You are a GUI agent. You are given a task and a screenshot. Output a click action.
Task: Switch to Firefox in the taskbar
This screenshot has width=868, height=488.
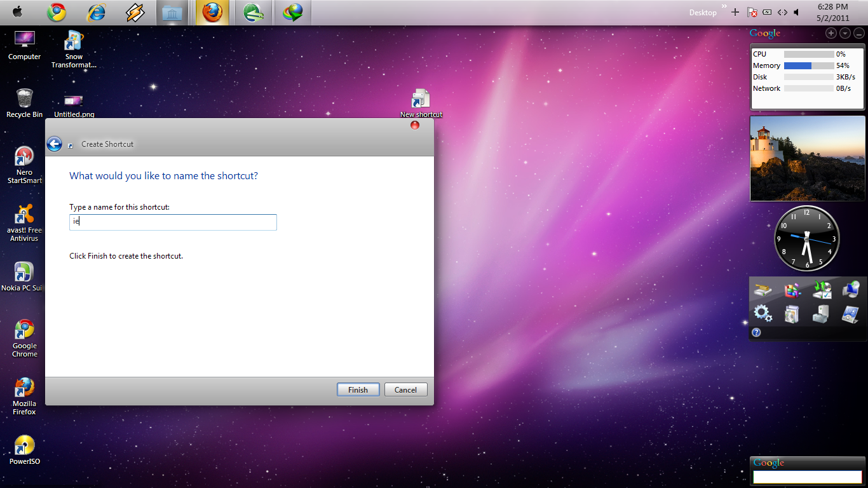[212, 12]
